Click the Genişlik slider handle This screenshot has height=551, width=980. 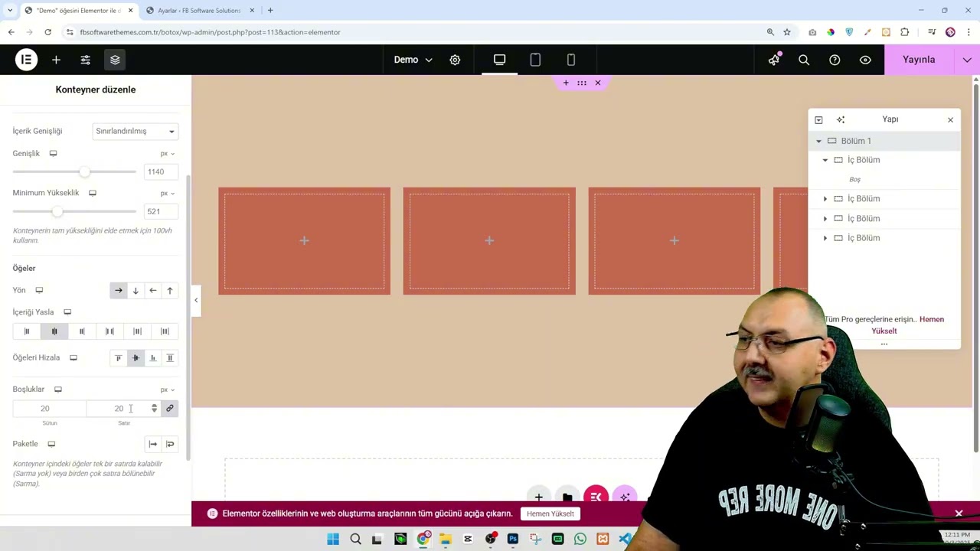pyautogui.click(x=84, y=172)
